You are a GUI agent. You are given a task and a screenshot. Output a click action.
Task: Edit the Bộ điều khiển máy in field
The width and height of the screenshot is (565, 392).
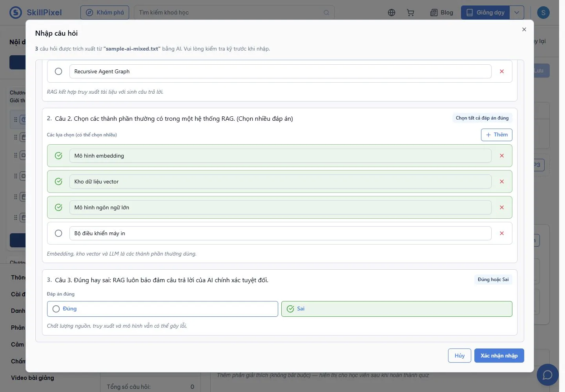coord(280,233)
